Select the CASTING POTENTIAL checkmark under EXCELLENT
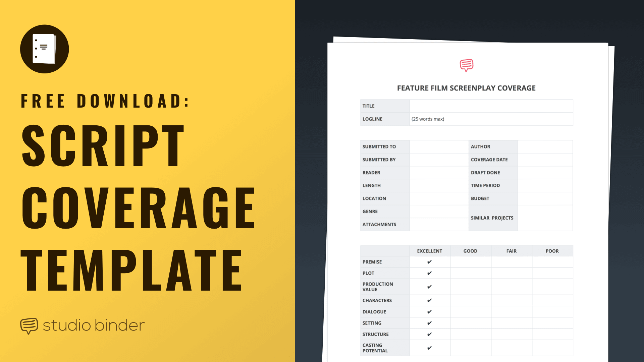Screen dimensions: 644x362 (x=429, y=348)
